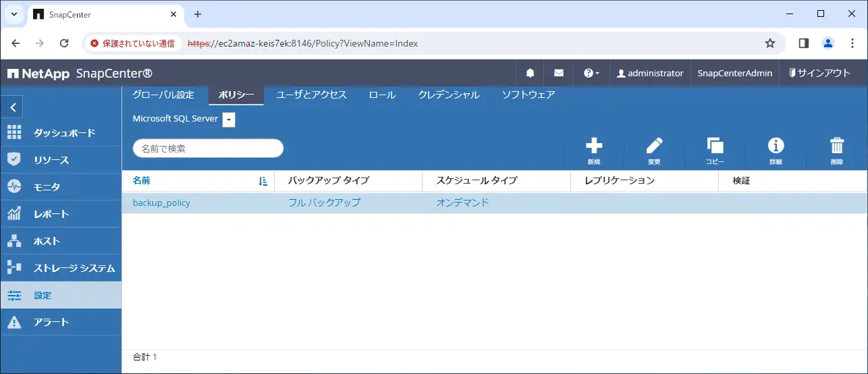
Task: Open the tab search dropdown arrow
Action: tap(14, 14)
